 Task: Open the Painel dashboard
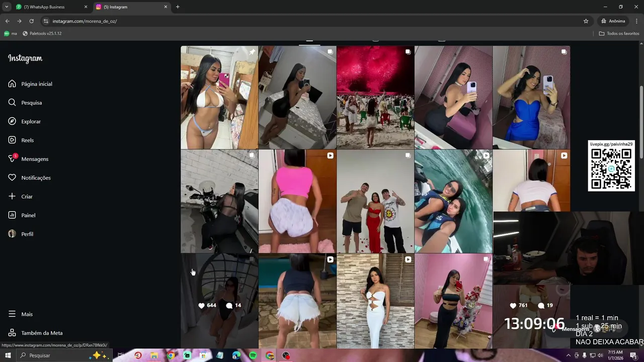pyautogui.click(x=22, y=215)
